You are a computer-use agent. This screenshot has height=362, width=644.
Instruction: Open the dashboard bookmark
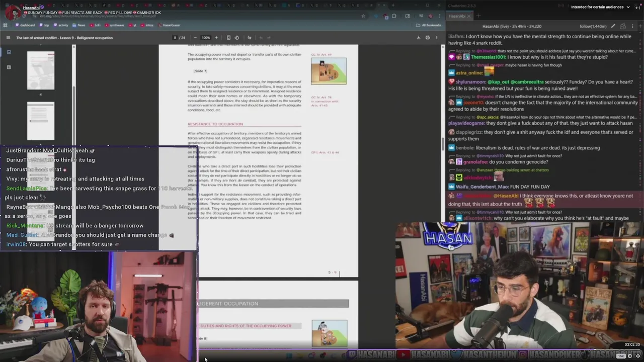(25, 25)
